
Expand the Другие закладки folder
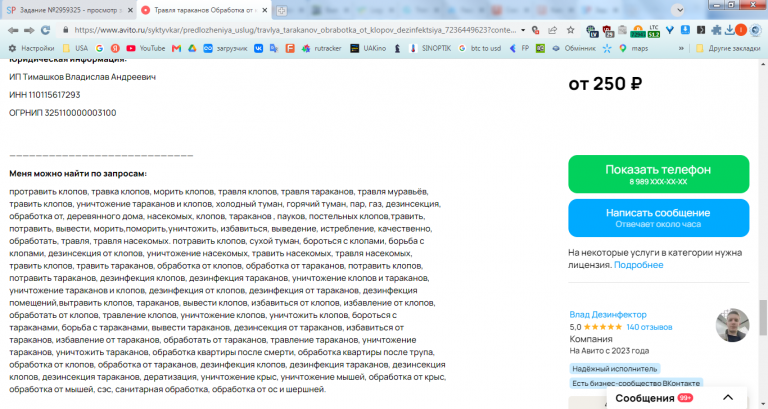click(728, 48)
